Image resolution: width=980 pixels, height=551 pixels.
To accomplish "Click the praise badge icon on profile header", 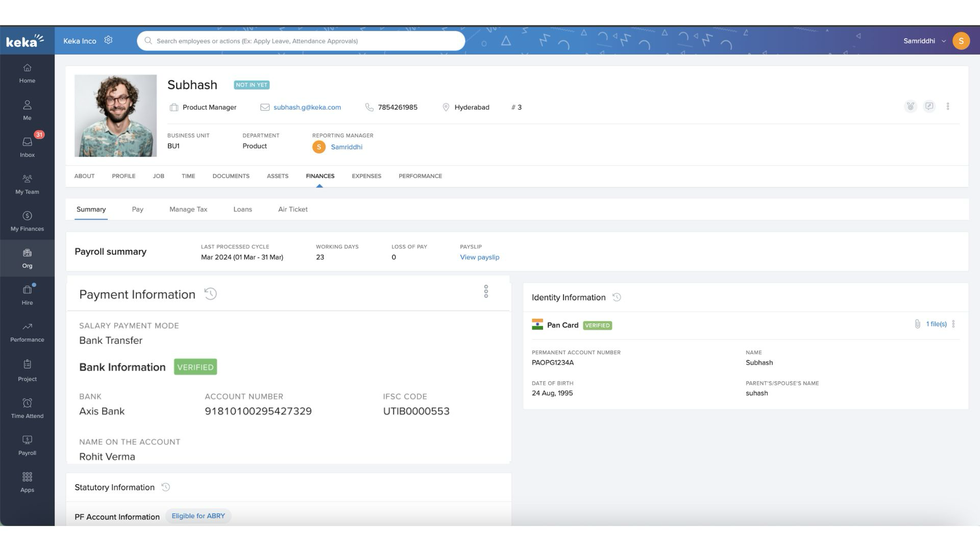I will pyautogui.click(x=910, y=107).
